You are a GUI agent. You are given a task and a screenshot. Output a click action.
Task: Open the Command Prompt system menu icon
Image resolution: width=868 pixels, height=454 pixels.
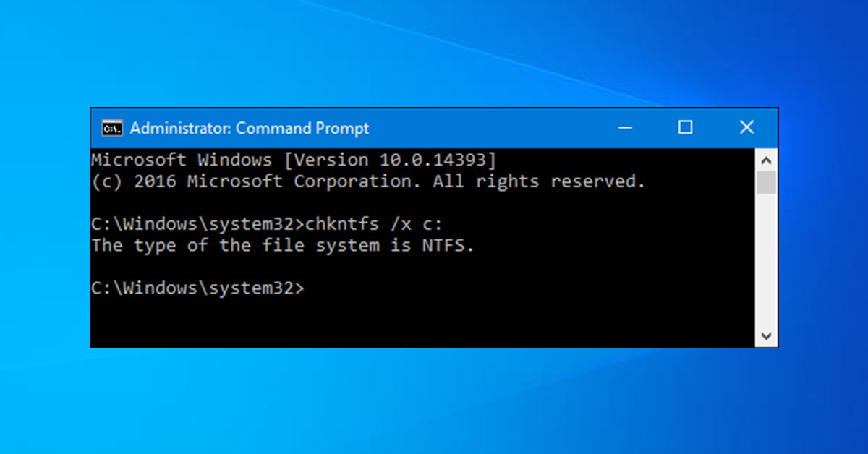111,128
